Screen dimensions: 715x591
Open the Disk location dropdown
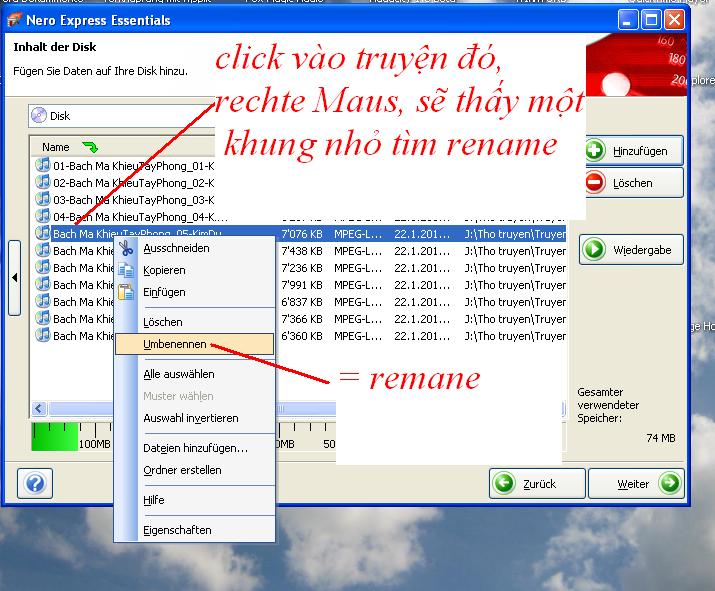click(x=120, y=116)
